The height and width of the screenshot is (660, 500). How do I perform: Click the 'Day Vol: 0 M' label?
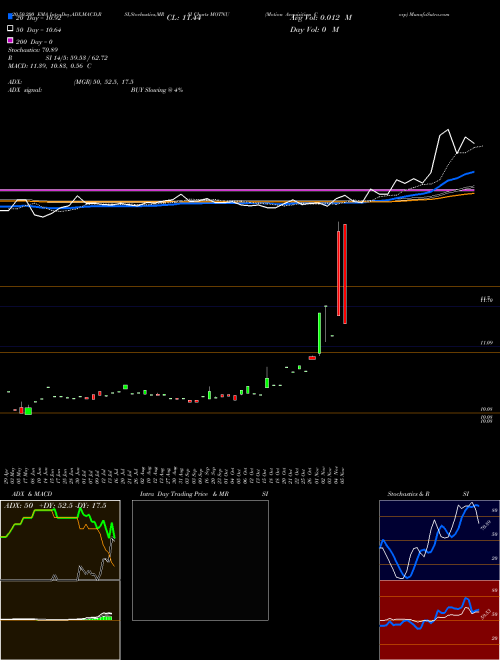pyautogui.click(x=314, y=29)
